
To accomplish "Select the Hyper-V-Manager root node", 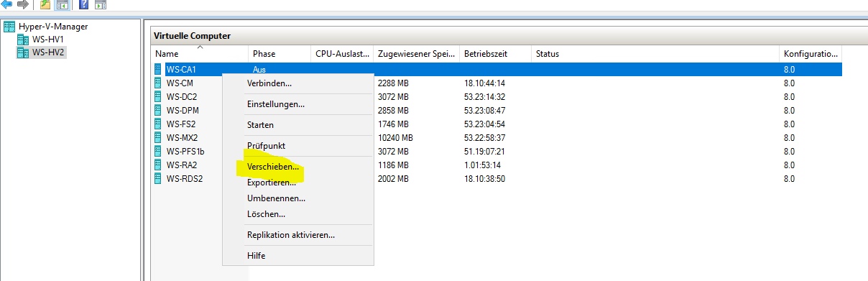I will pyautogui.click(x=53, y=27).
